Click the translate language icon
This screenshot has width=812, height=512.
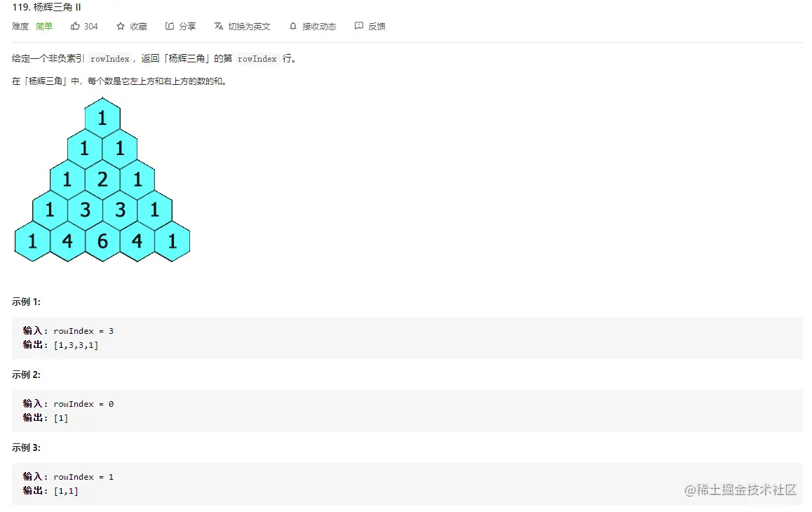[219, 26]
